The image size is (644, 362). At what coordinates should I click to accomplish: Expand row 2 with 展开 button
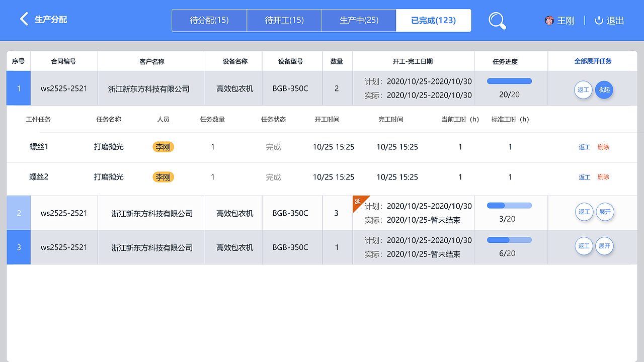[604, 212]
